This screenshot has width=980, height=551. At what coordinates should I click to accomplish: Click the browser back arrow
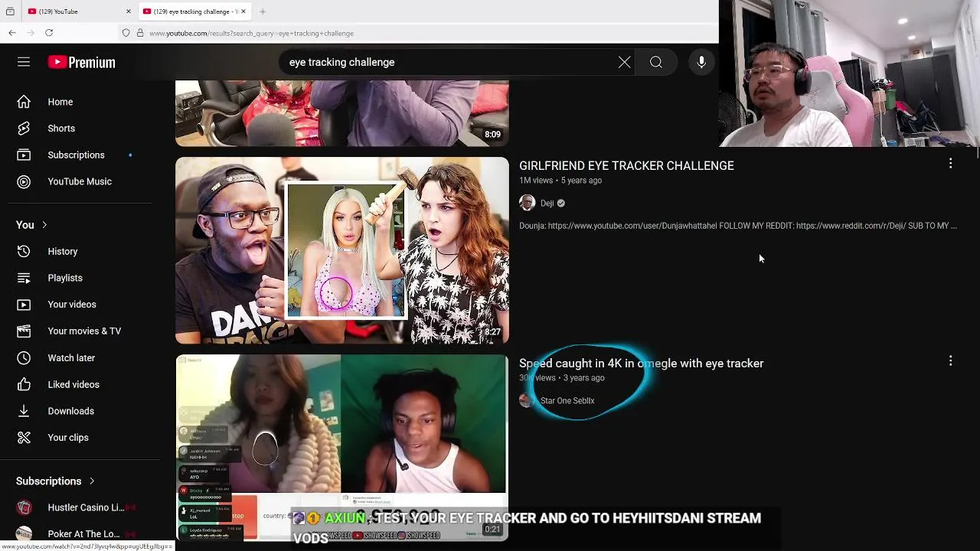[12, 33]
